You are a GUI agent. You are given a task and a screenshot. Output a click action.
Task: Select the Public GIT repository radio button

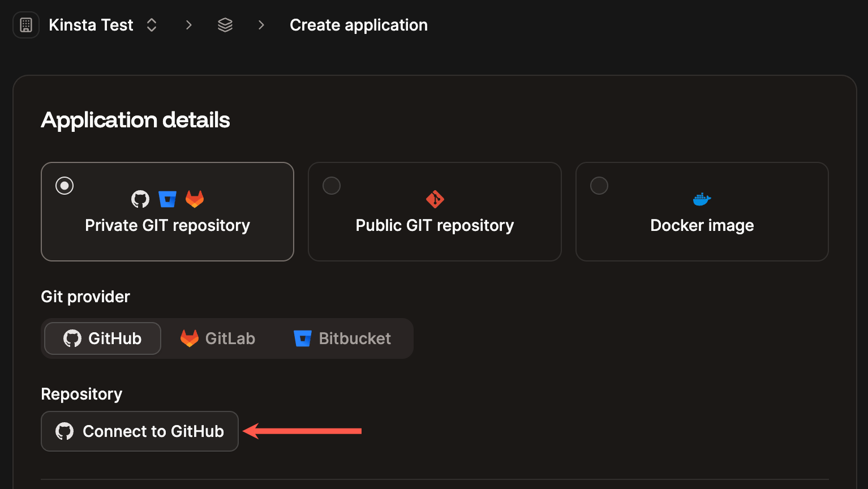coord(331,185)
